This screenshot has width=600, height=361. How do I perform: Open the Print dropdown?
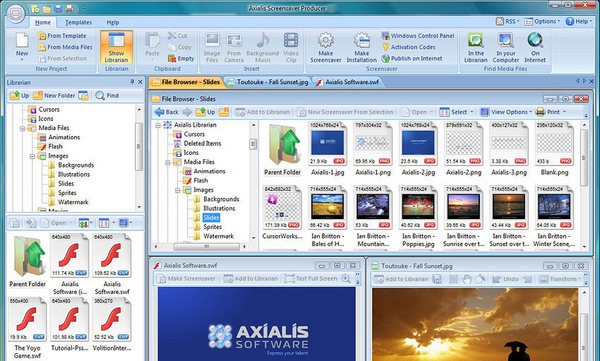(551, 112)
